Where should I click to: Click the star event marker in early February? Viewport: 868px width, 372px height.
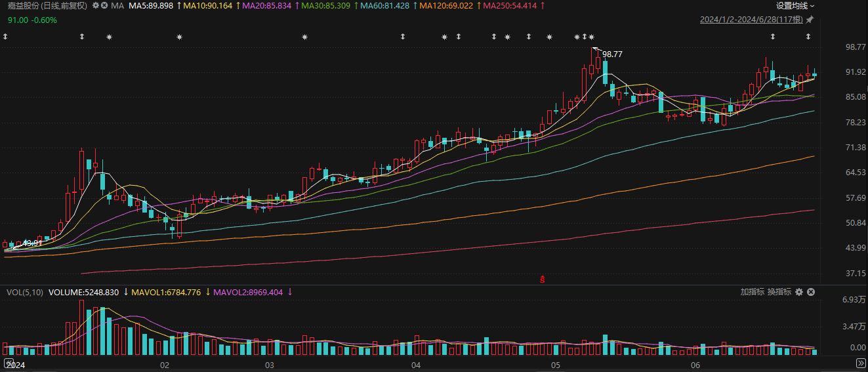179,37
